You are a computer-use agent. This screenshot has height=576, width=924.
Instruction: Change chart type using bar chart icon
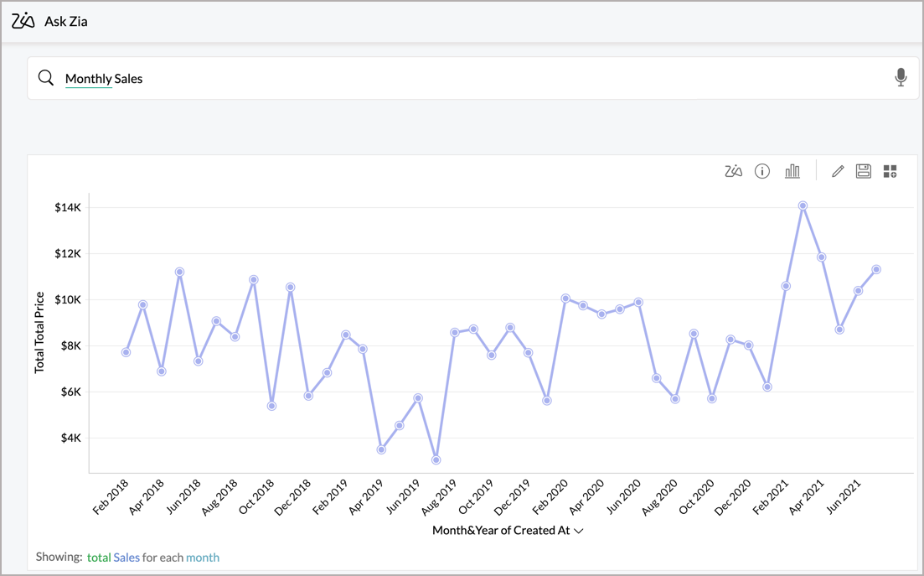[x=792, y=171]
